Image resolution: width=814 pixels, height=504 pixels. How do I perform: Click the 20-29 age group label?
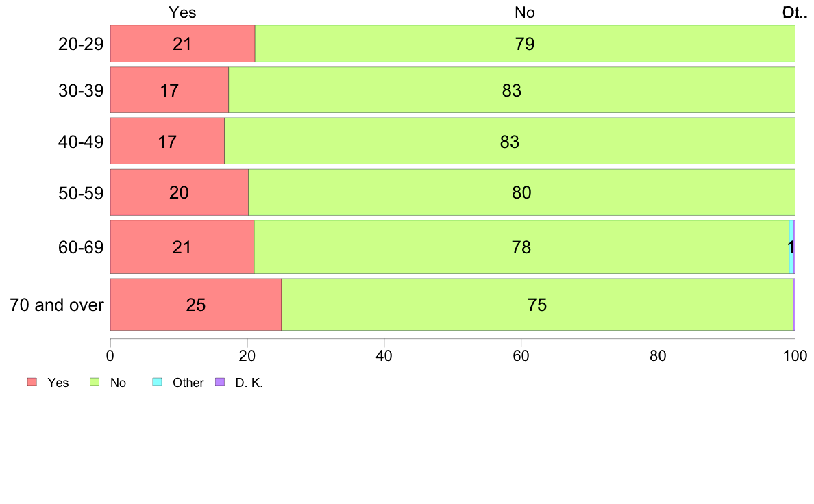(x=81, y=44)
